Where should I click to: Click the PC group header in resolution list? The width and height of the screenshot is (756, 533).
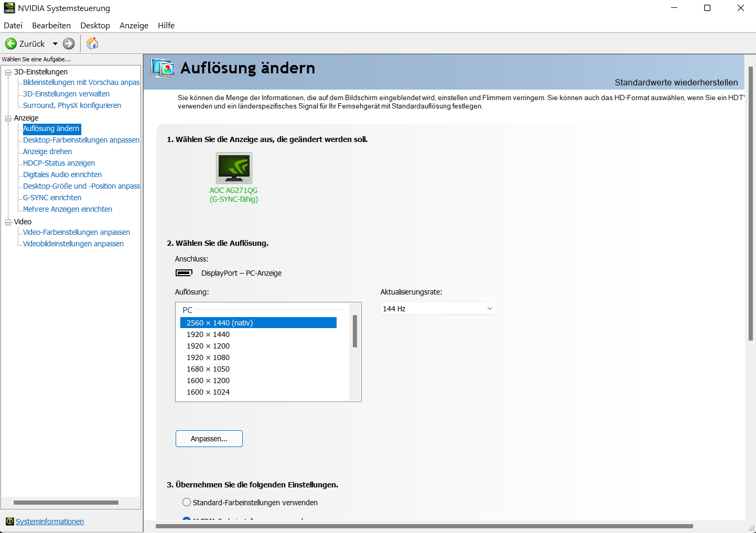pyautogui.click(x=187, y=310)
